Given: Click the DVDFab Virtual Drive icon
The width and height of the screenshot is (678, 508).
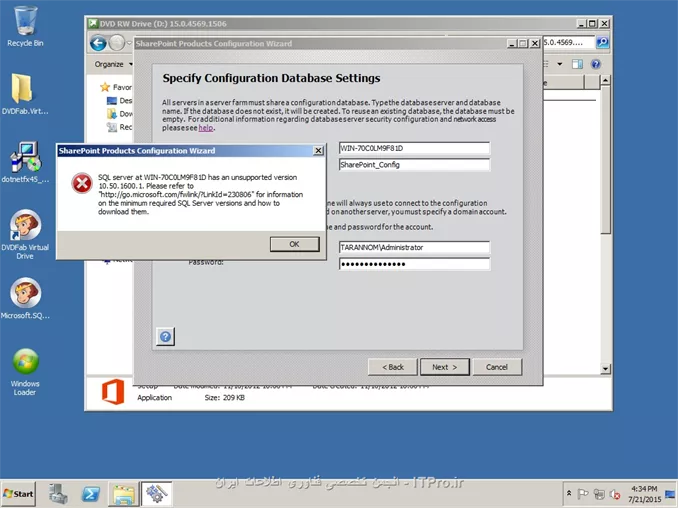Looking at the screenshot, I should 25,230.
